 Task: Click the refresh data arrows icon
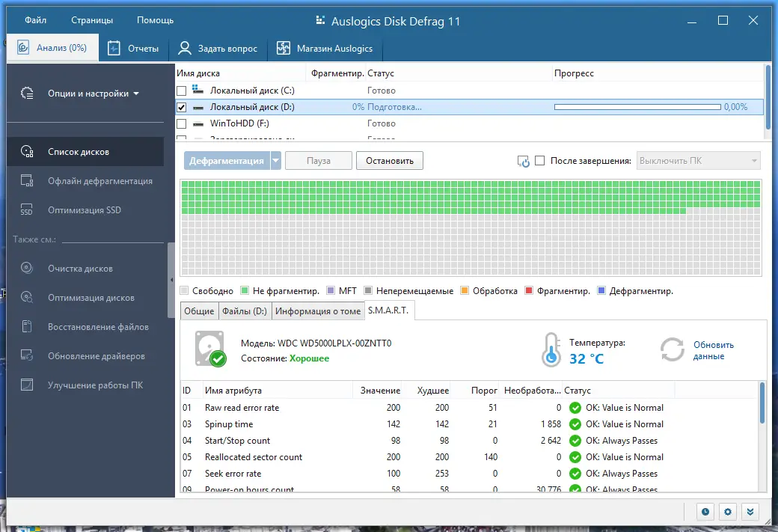tap(673, 350)
